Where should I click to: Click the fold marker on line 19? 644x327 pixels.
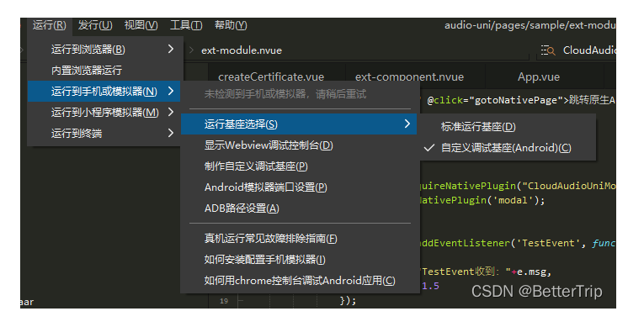coord(240,301)
